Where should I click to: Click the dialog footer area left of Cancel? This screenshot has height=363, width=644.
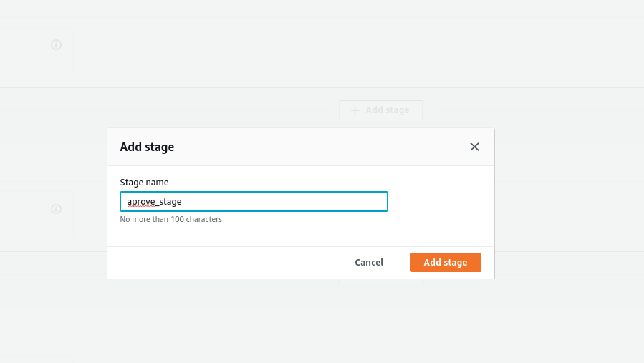coord(215,263)
